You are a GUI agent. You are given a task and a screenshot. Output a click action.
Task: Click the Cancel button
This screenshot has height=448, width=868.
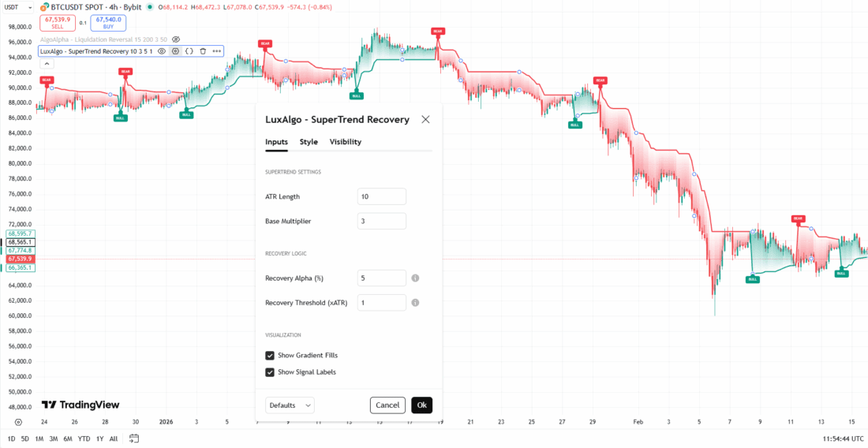[387, 405]
